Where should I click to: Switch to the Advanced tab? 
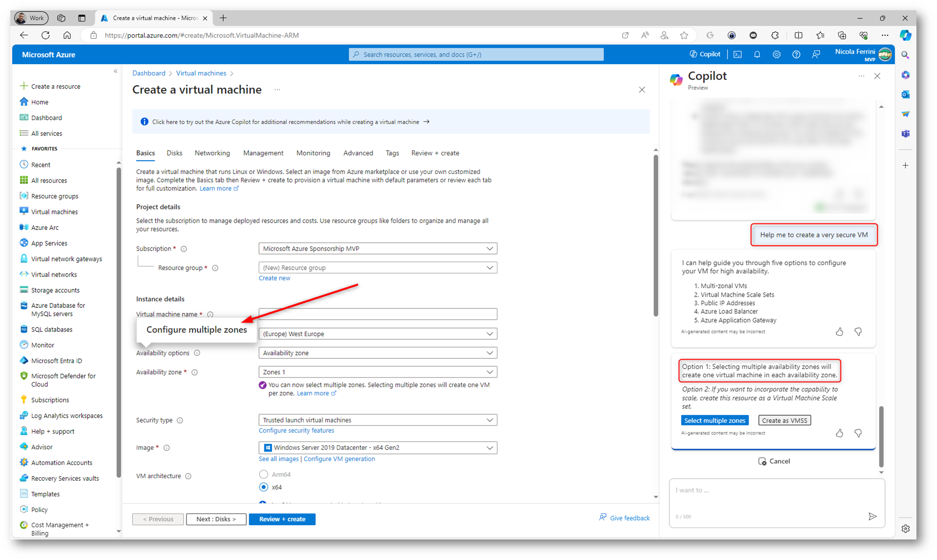point(358,153)
